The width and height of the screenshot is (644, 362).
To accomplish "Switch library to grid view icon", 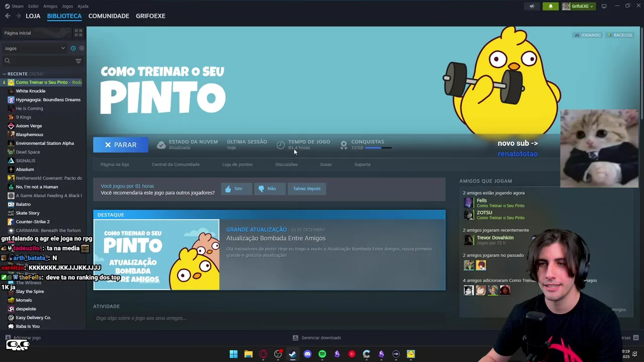I will (78, 33).
